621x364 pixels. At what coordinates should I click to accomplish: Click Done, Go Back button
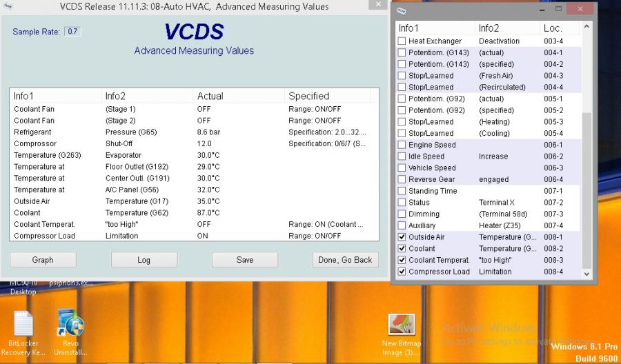tap(345, 260)
